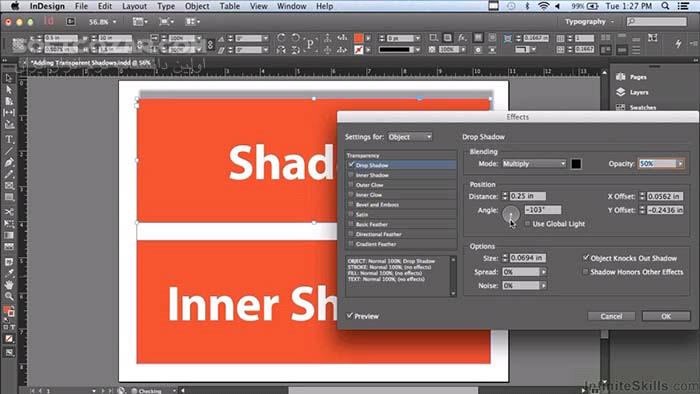Select the Gradient Swatch tool

[x=8, y=235]
